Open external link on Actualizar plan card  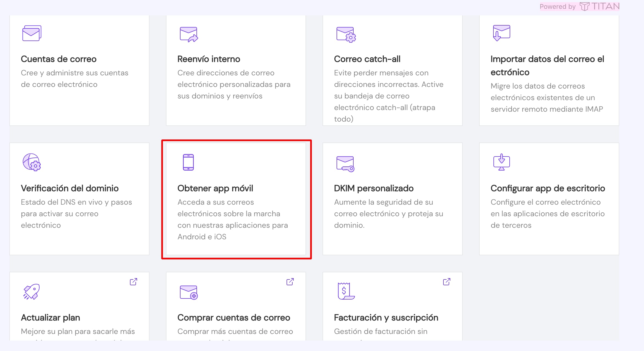pos(134,282)
